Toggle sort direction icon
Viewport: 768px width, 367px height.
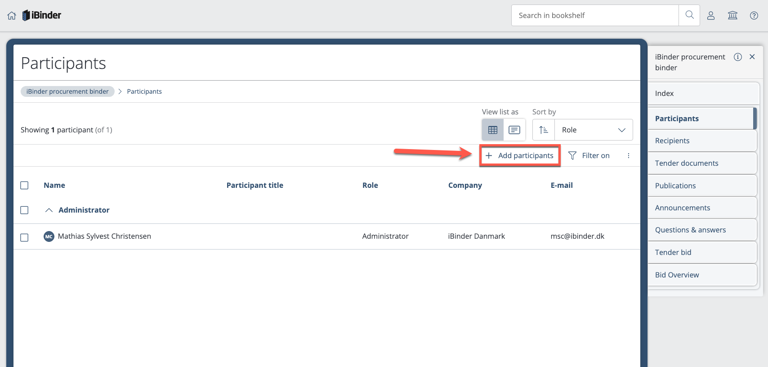pyautogui.click(x=543, y=130)
